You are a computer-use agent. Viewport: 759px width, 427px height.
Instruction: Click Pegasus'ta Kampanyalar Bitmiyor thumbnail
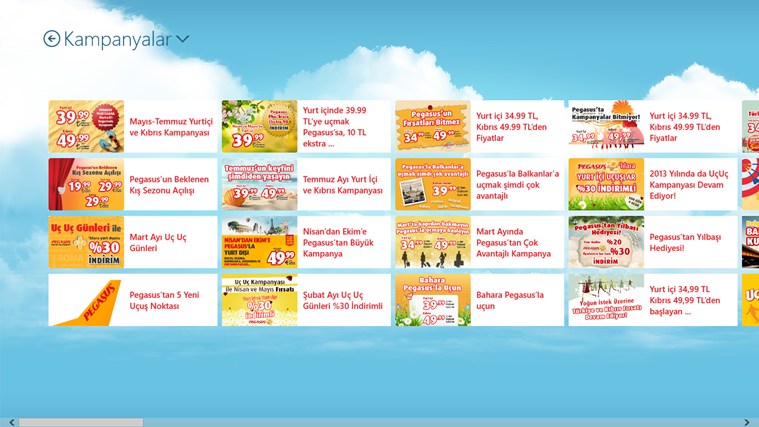(x=606, y=126)
